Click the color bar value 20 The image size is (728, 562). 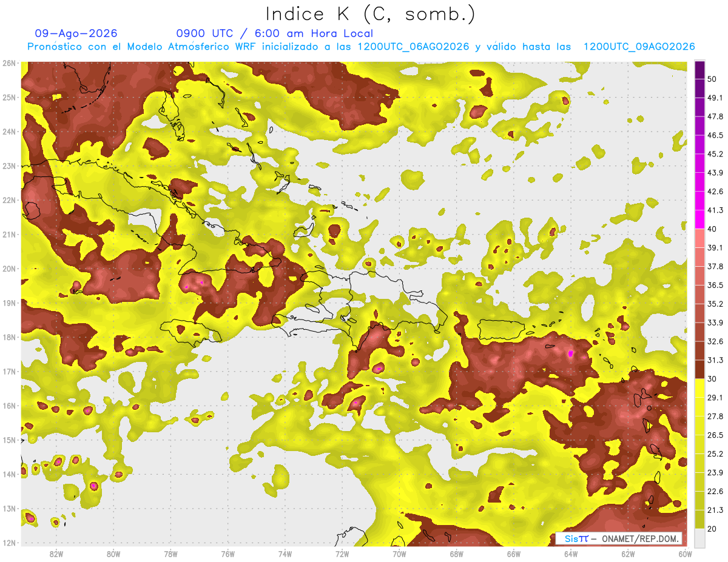pos(713,529)
